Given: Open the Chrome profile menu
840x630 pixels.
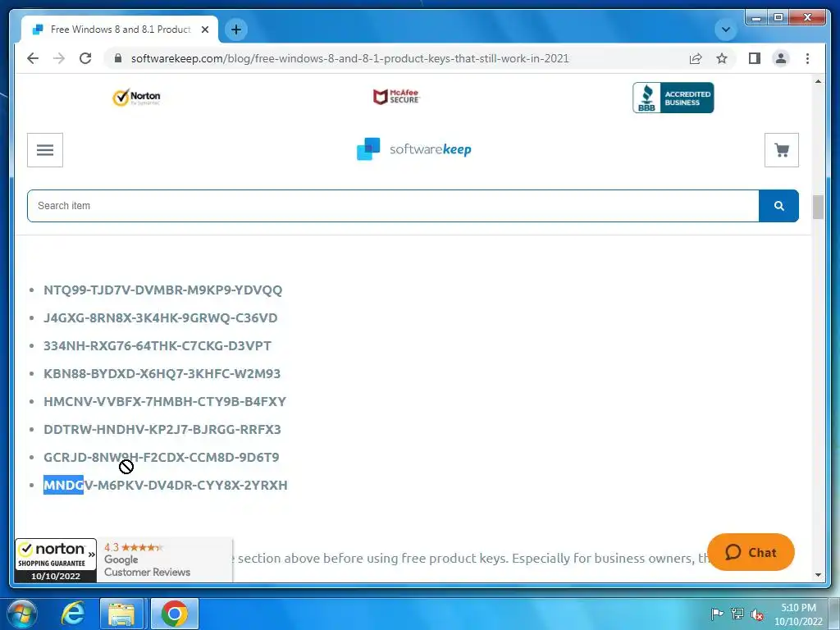Looking at the screenshot, I should point(781,58).
